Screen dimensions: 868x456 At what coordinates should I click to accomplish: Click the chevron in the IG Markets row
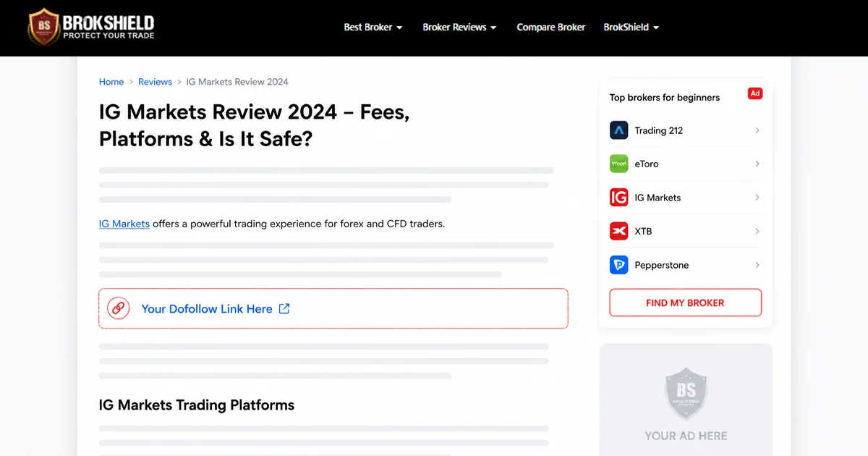(x=757, y=198)
